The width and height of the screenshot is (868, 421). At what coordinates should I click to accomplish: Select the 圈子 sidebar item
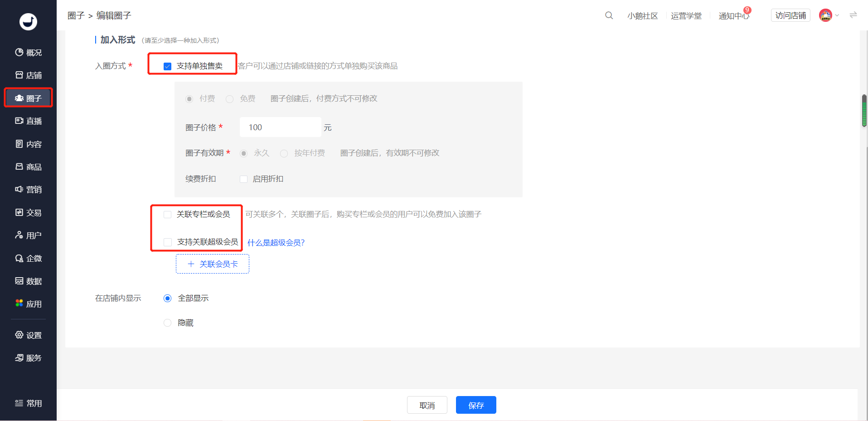click(28, 98)
